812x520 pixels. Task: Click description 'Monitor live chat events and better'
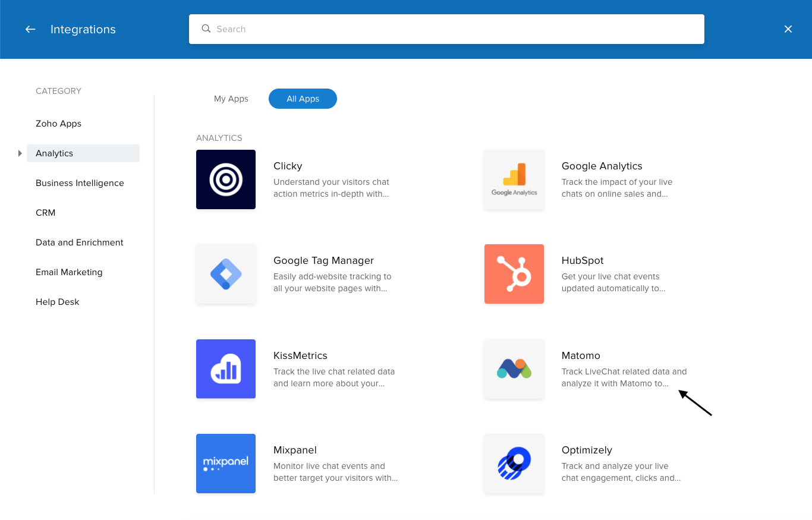coord(336,472)
